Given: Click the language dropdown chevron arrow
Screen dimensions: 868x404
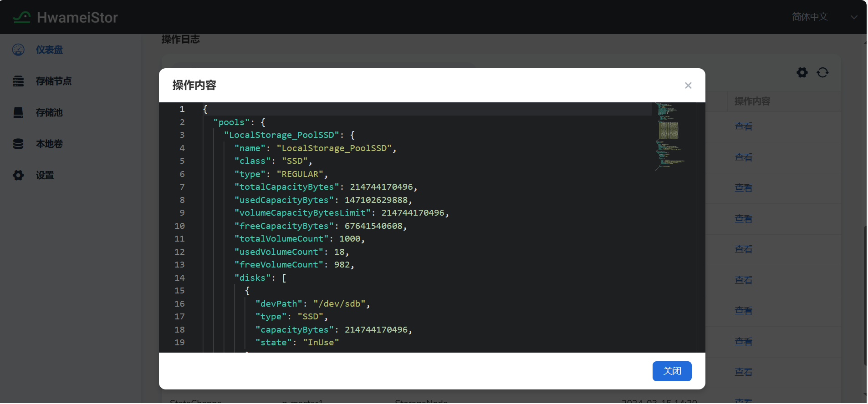Looking at the screenshot, I should point(854,17).
